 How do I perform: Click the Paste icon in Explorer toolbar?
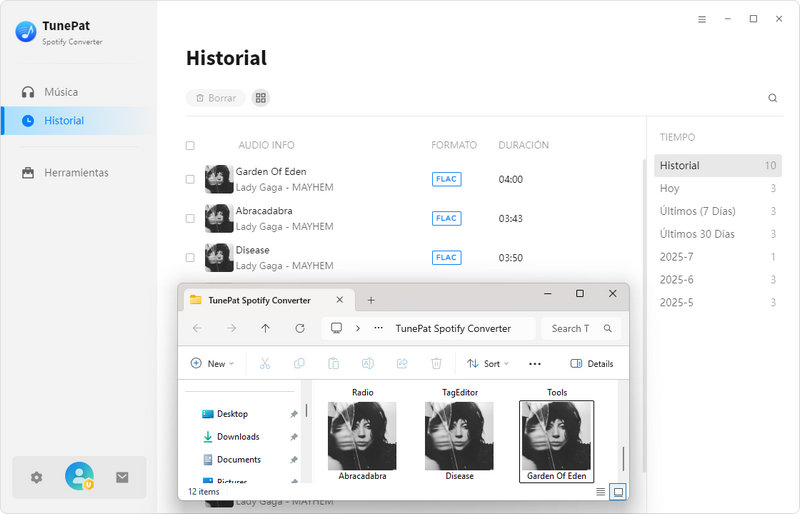333,364
